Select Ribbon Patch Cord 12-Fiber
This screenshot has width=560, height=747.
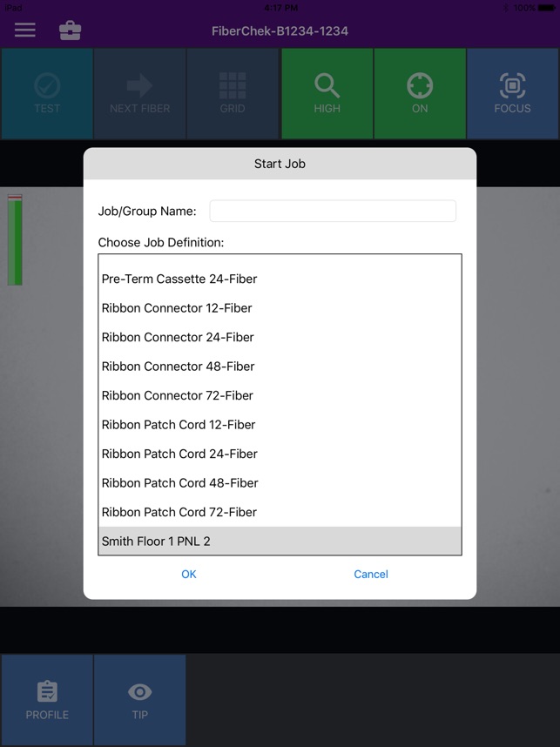coord(280,424)
